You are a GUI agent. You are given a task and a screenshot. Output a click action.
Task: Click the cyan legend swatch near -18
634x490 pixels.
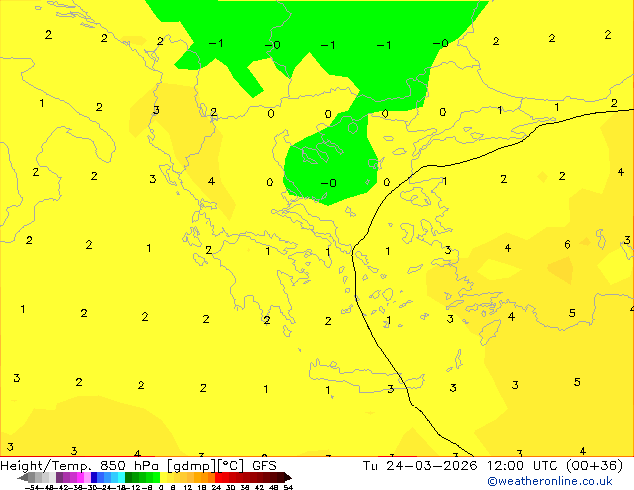coord(122,477)
